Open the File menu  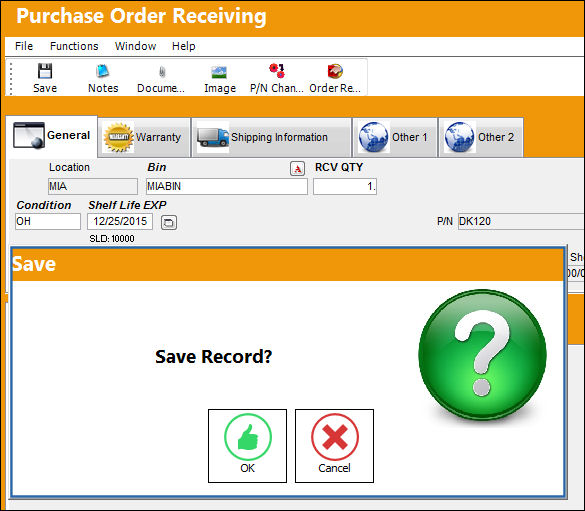[24, 46]
